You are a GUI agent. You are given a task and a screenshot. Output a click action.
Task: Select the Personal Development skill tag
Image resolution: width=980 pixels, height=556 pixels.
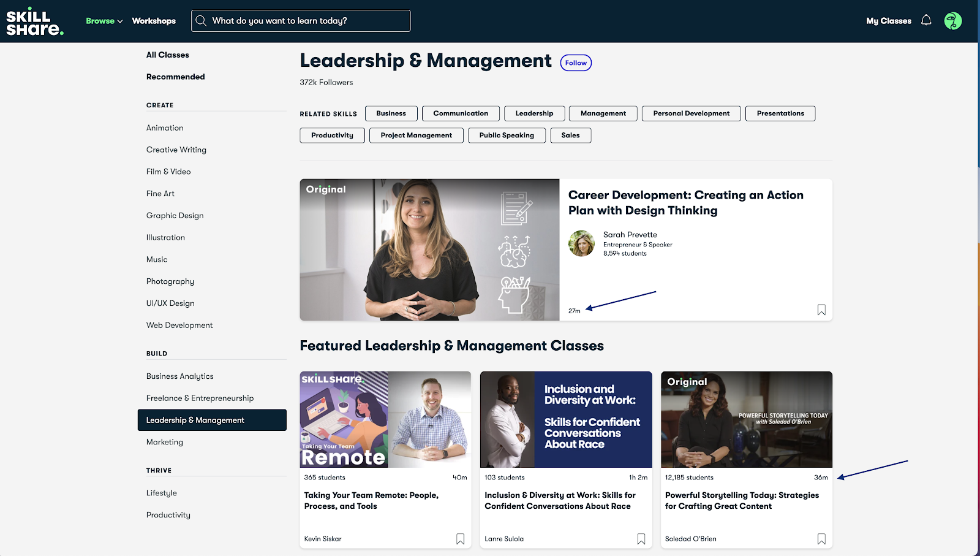coord(692,113)
